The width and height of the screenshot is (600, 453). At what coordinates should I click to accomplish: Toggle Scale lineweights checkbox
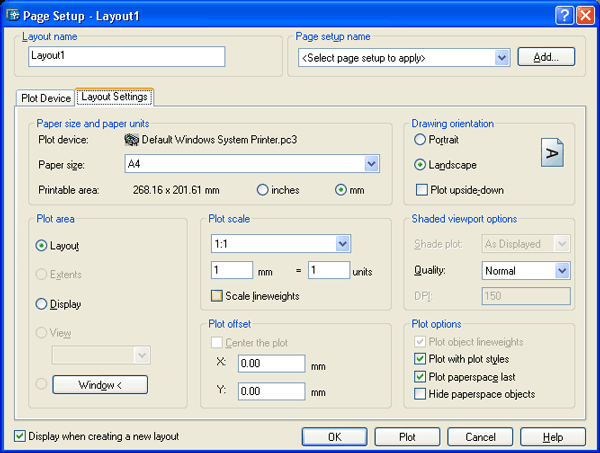click(x=217, y=296)
